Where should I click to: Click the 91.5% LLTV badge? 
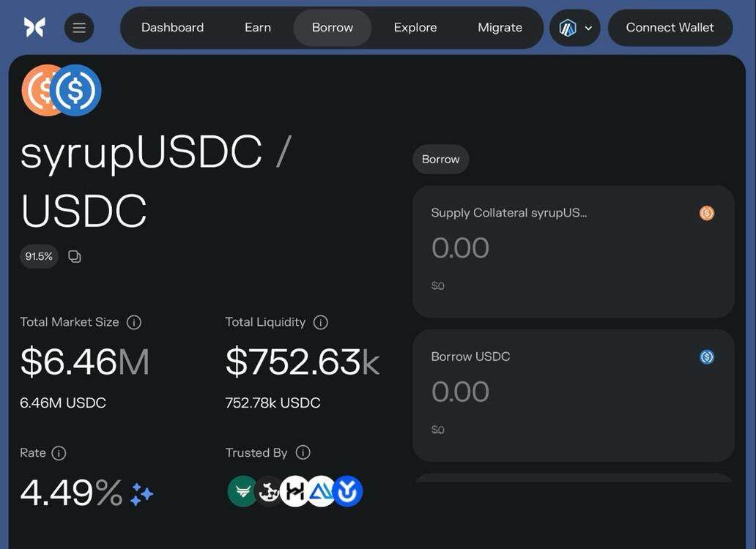coord(39,256)
